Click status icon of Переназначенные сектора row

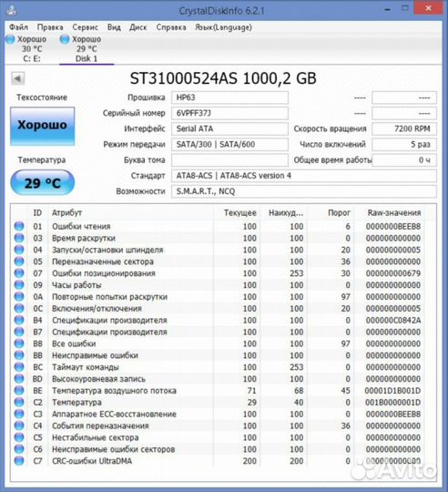(x=19, y=261)
